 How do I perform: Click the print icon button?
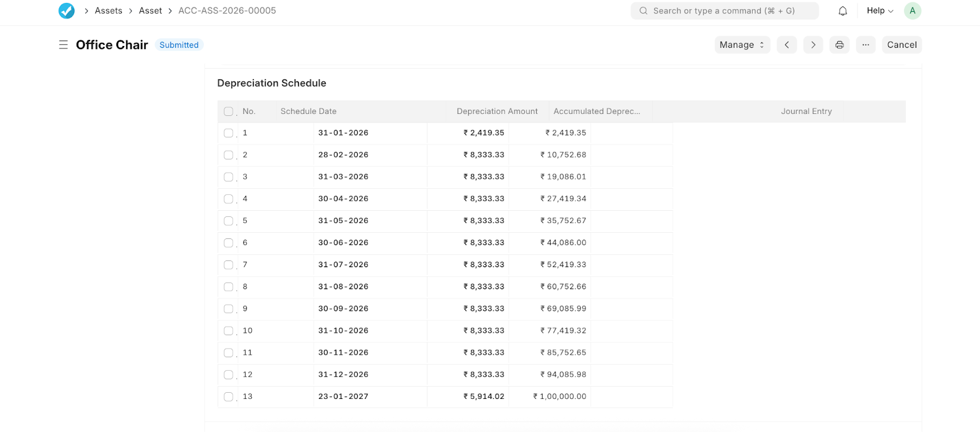(839, 45)
